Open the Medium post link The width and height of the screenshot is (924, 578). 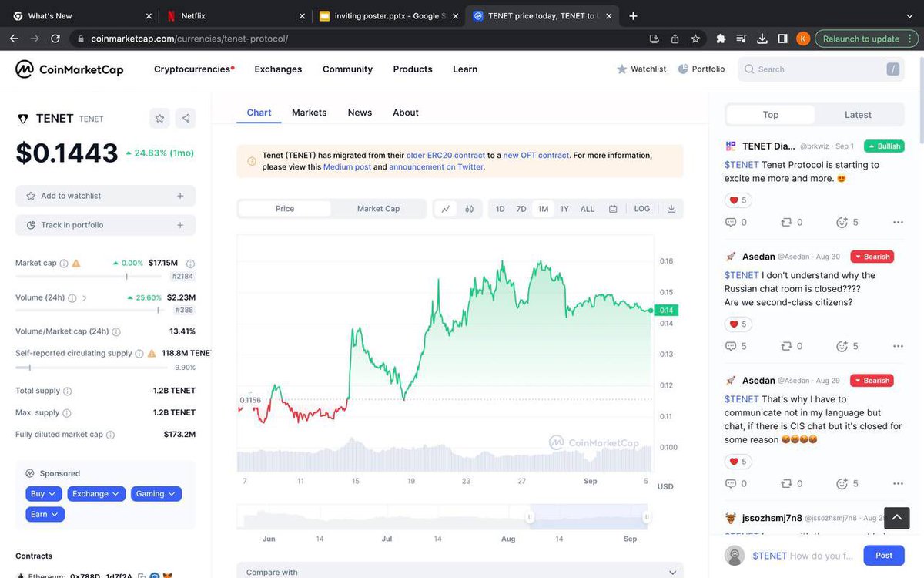coord(347,167)
